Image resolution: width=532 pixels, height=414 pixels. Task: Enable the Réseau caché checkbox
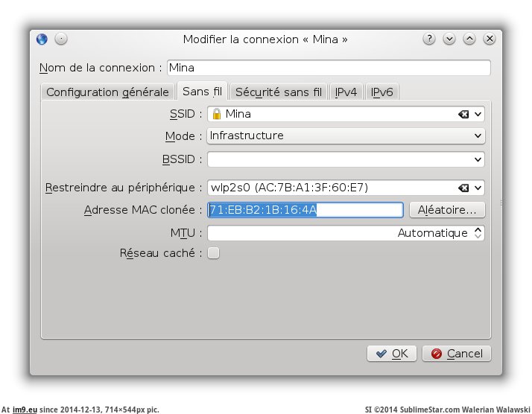point(214,253)
